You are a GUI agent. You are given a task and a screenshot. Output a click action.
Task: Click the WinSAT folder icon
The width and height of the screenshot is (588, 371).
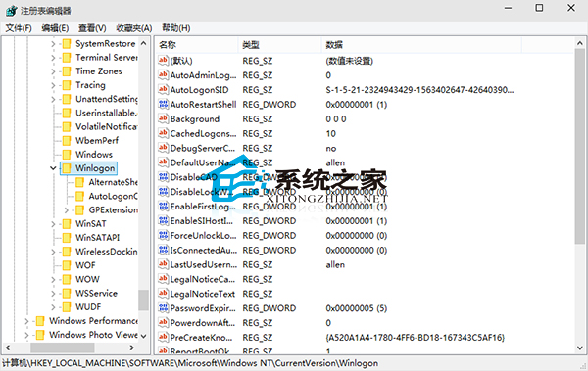[67, 224]
